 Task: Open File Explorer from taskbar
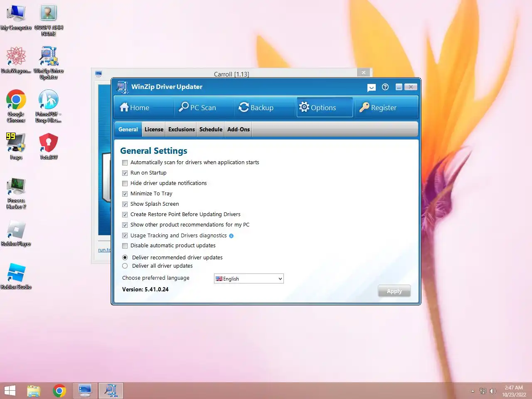coord(34,391)
